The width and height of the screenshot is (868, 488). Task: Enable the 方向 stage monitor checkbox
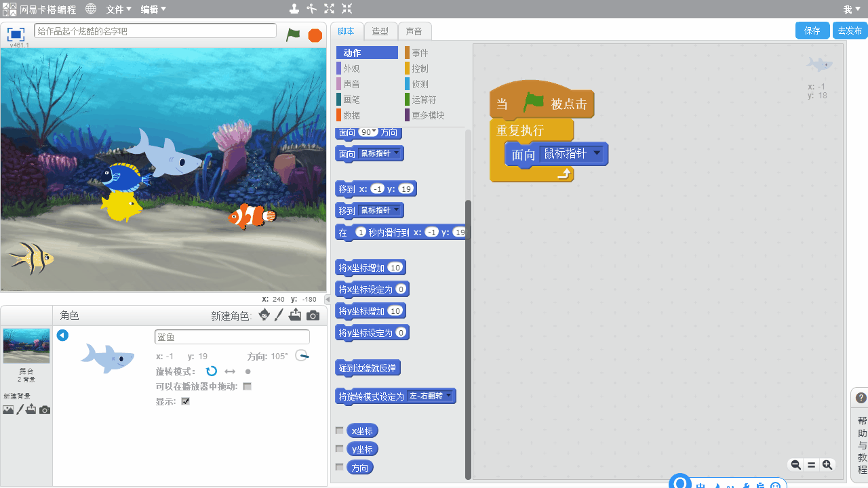point(340,467)
